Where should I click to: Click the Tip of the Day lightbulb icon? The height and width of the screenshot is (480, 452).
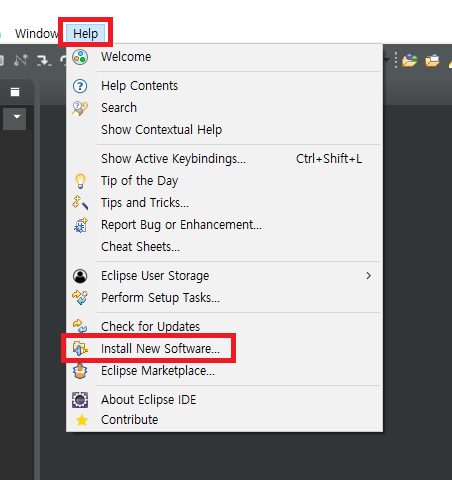(x=80, y=181)
